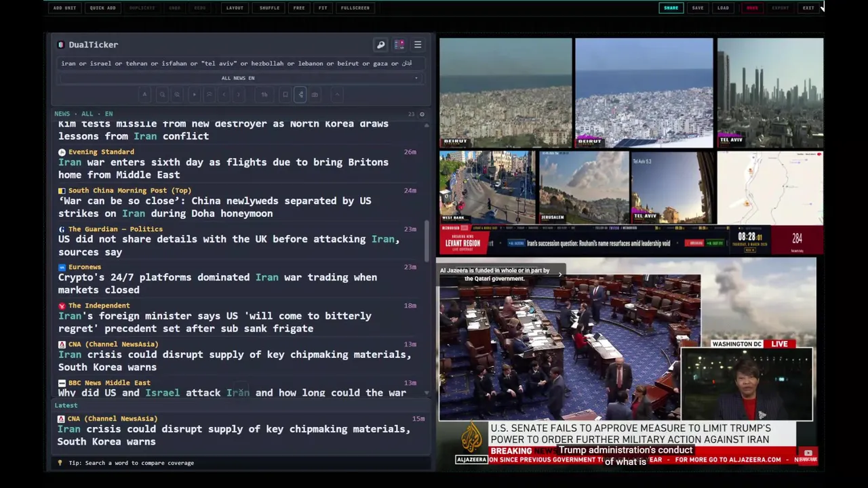Click the DualTicker logo icon
Viewport: 868px width, 488px height.
[61, 45]
